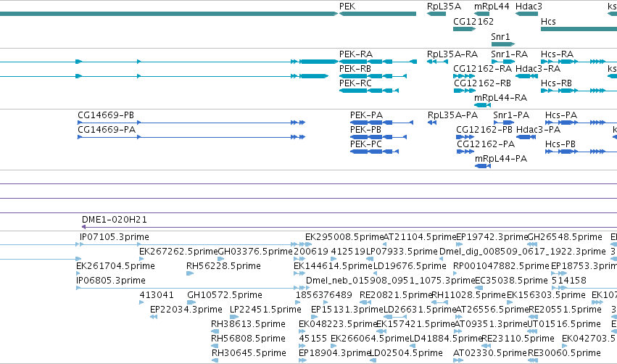617x364 pixels.
Task: Click the AT21104.5prime EST label
Action: tap(420, 237)
